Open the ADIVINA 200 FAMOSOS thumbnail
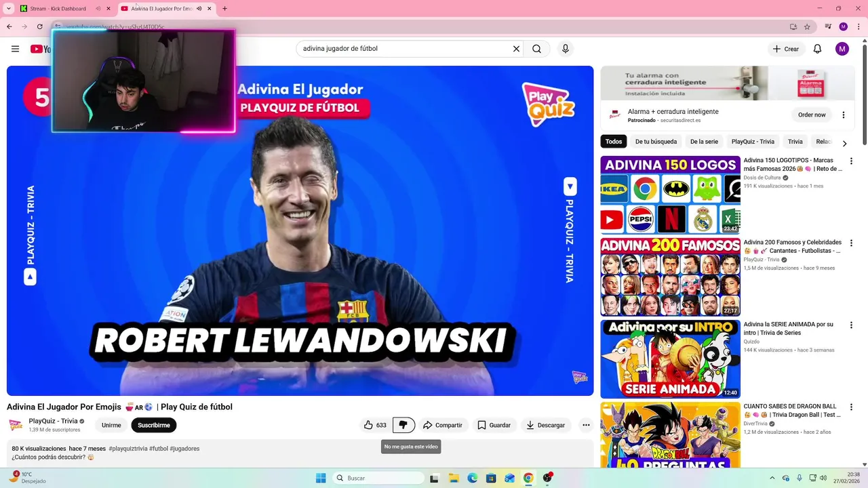The width and height of the screenshot is (868, 488). tap(670, 277)
